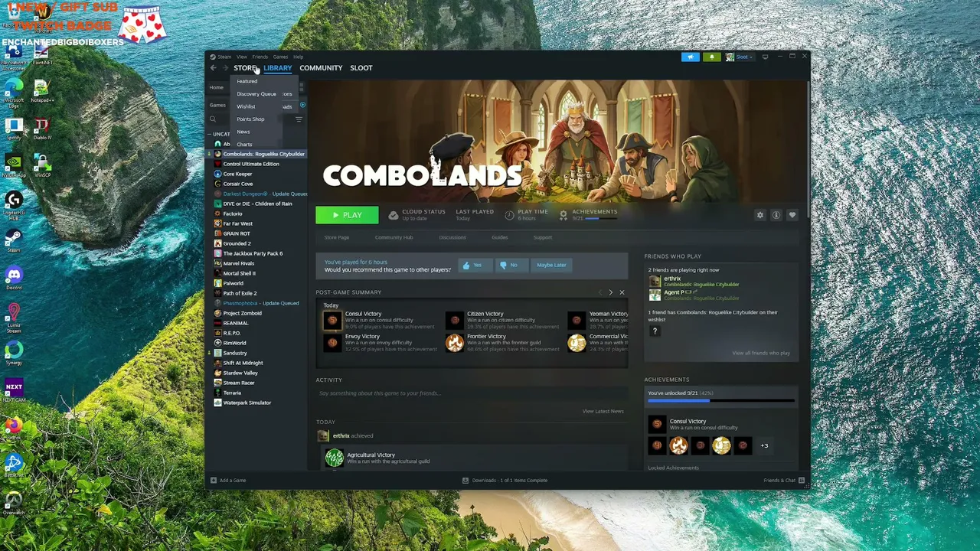
Task: Click View all friends who play
Action: (x=761, y=353)
